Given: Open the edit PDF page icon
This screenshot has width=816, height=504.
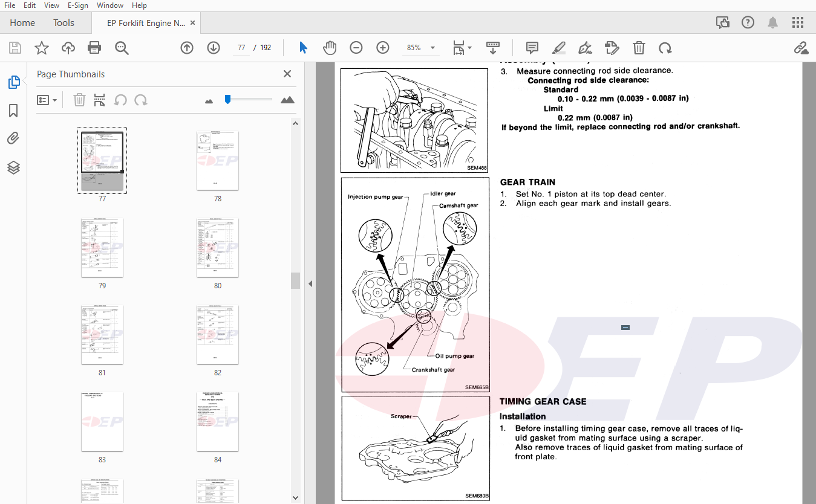Looking at the screenshot, I should pyautogui.click(x=612, y=48).
